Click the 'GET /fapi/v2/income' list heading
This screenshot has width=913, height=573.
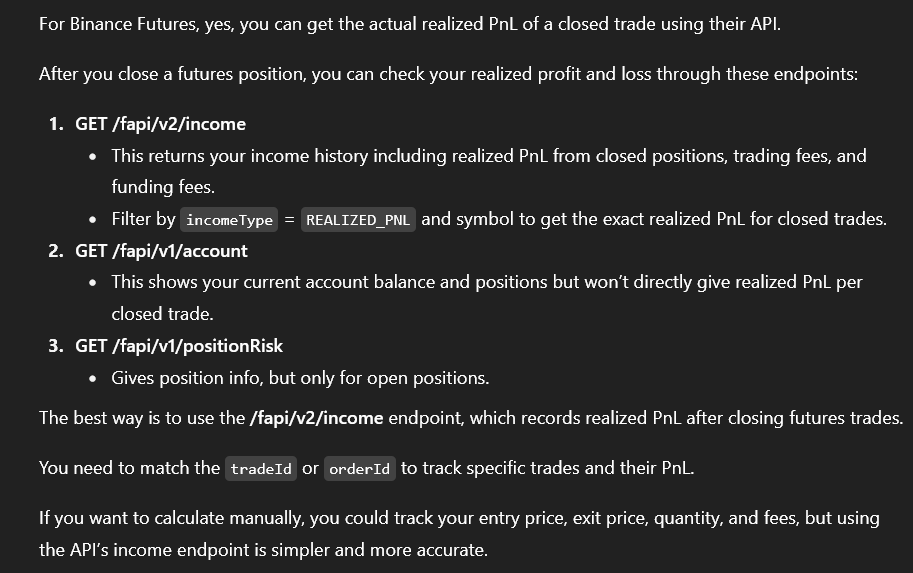pos(160,124)
